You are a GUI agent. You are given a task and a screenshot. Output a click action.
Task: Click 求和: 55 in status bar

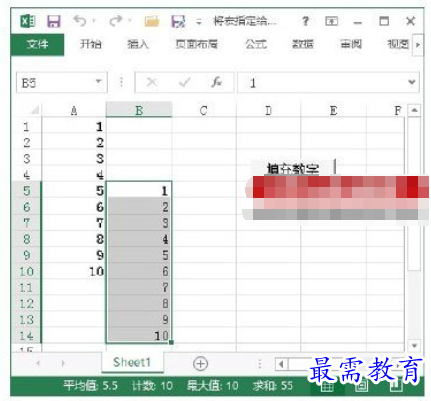[273, 386]
